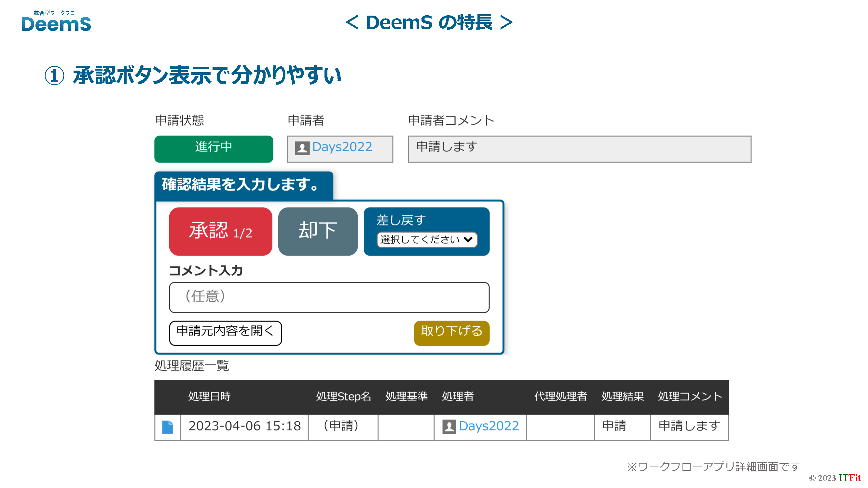This screenshot has height=488, width=868.
Task: Open Days2022 link in history table
Action: tap(489, 426)
